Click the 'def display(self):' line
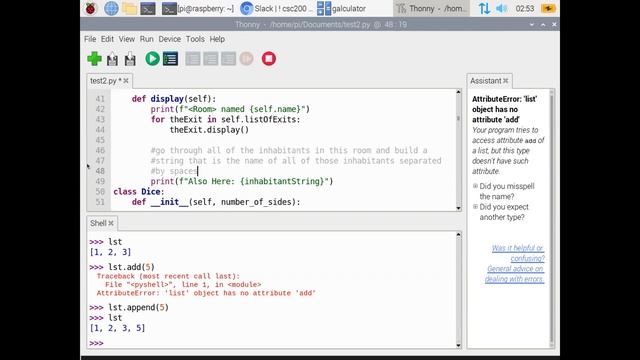The image size is (640, 360). tap(174, 99)
